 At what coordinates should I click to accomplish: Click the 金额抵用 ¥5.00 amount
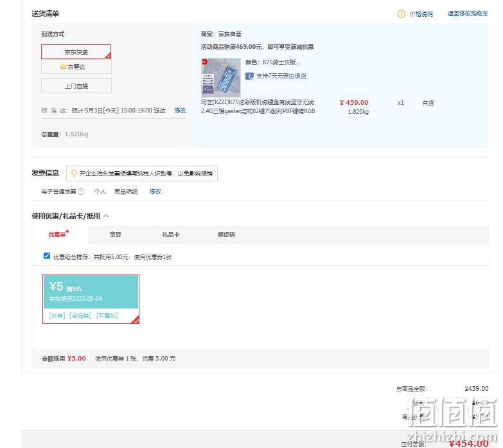76,359
